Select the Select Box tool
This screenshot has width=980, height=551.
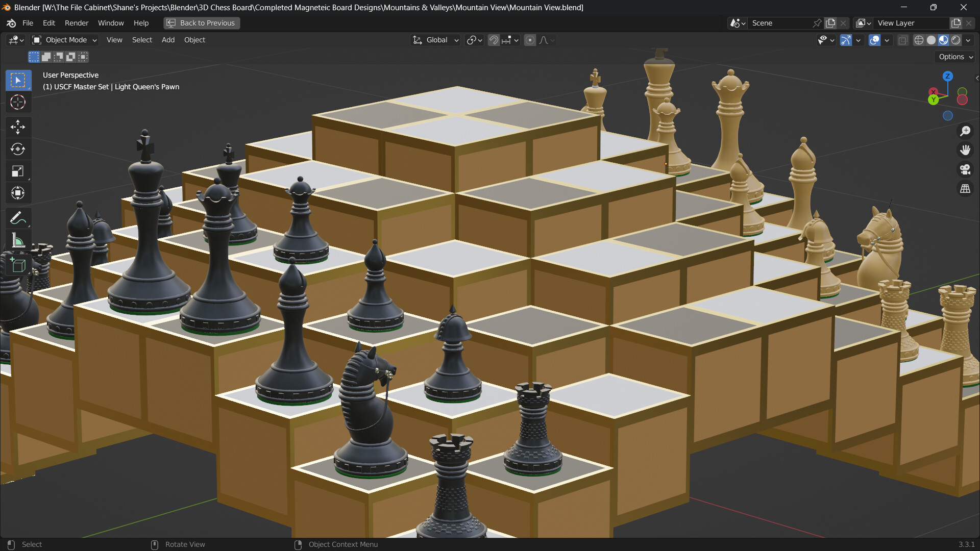click(18, 80)
